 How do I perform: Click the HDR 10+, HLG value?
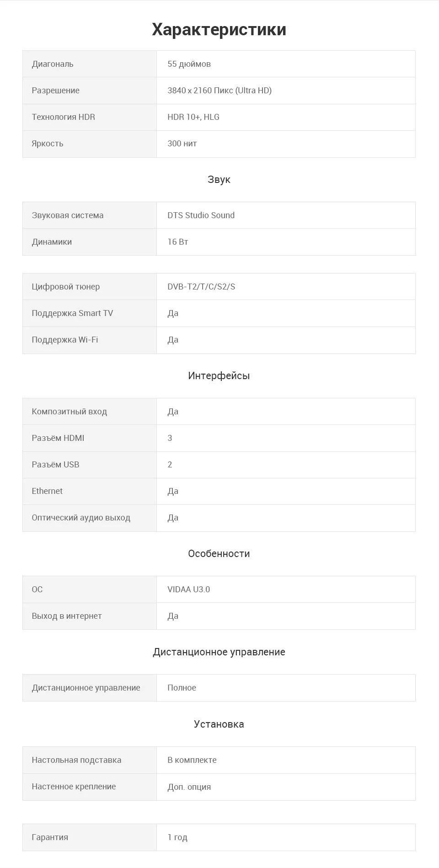click(193, 117)
